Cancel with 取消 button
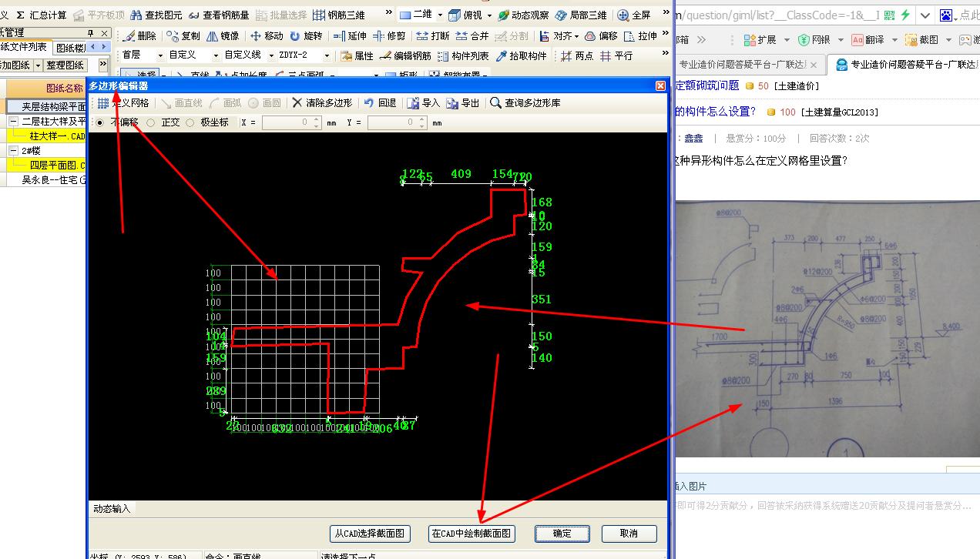 pyautogui.click(x=629, y=533)
